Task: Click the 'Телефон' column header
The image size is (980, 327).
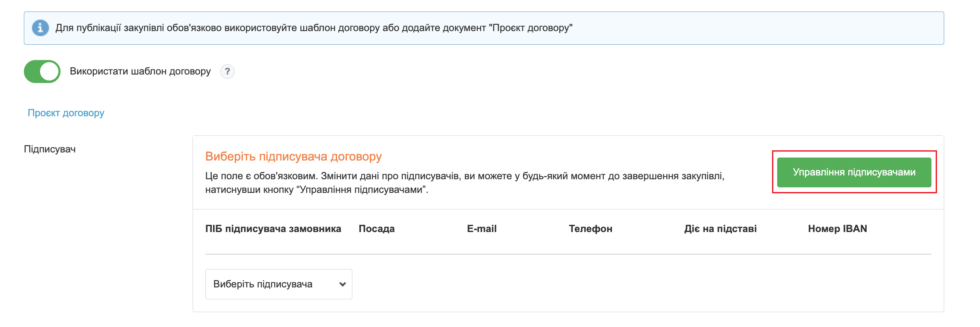Action: (x=591, y=229)
